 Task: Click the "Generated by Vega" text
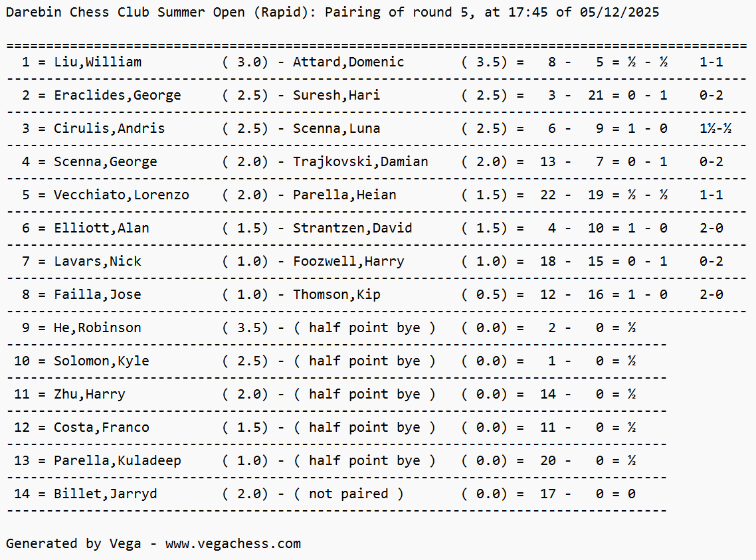pos(73,544)
